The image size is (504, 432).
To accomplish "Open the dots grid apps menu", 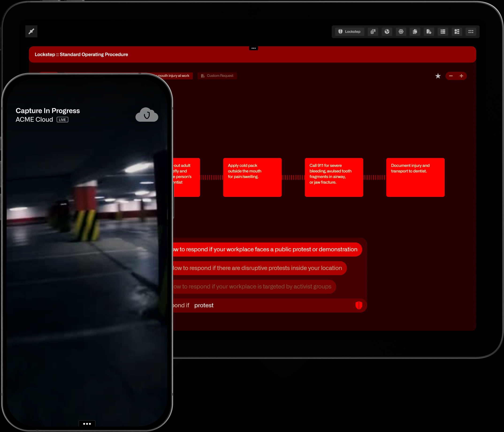I will pos(471,32).
